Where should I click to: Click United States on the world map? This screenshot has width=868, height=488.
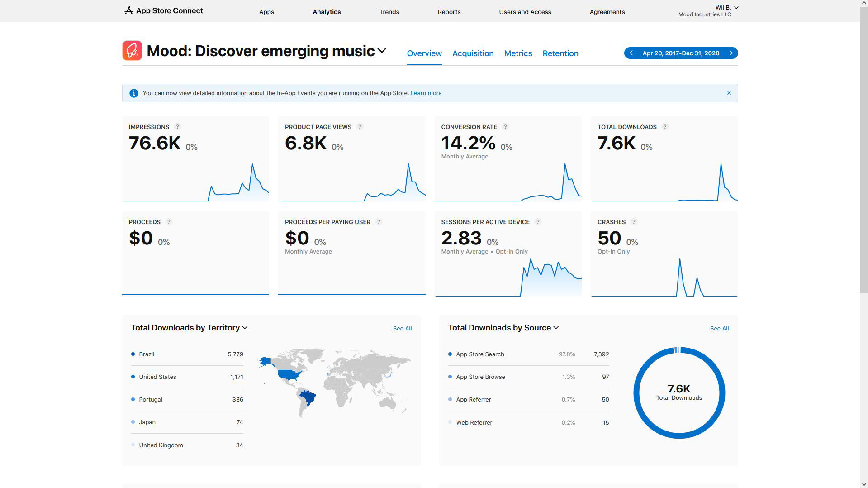point(289,375)
